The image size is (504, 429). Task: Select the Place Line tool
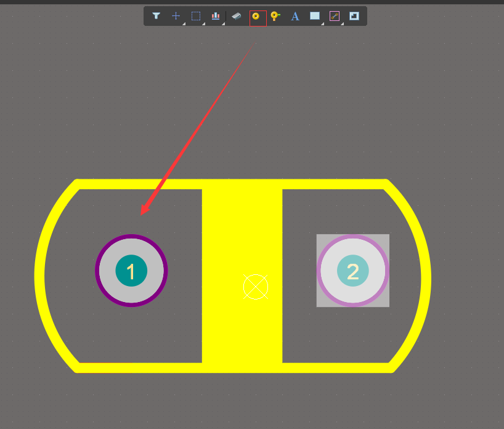click(x=335, y=16)
